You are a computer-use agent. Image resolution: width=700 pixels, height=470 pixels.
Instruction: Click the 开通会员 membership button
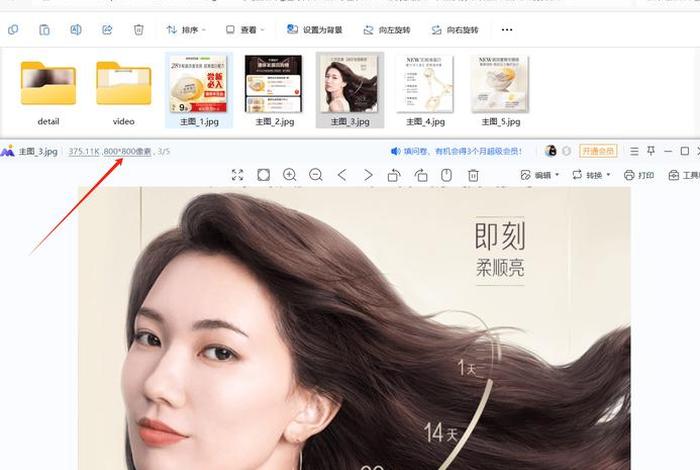tap(598, 151)
